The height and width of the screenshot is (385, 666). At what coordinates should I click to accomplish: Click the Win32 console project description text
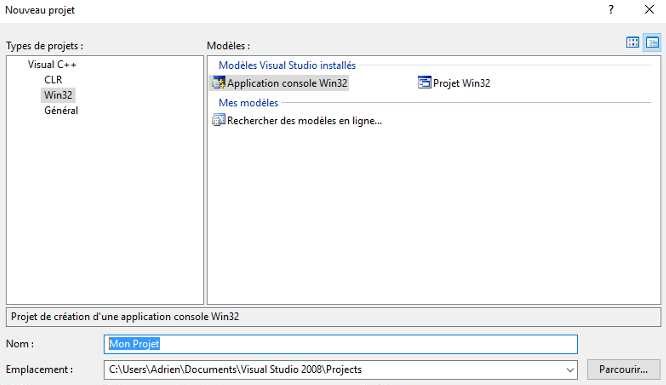(x=125, y=317)
